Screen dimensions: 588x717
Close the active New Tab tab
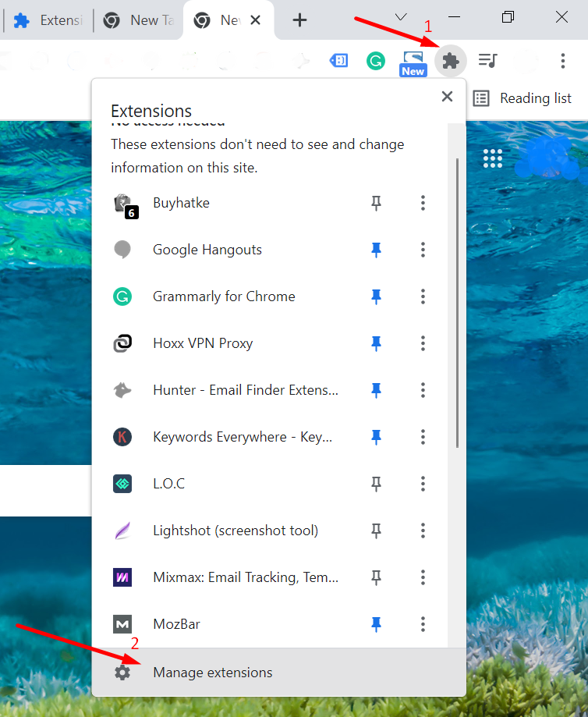click(x=256, y=20)
